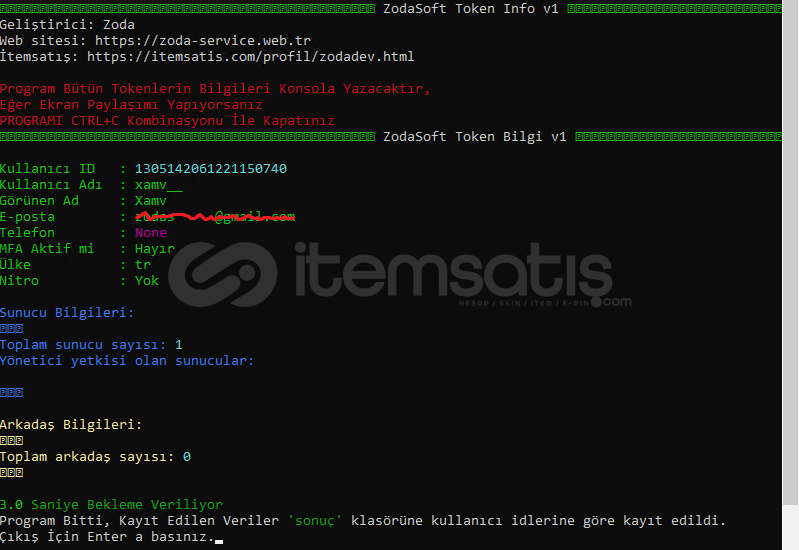Click the Toplam sunucu sayısı count 1
This screenshot has height=550, width=799.
tap(178, 345)
